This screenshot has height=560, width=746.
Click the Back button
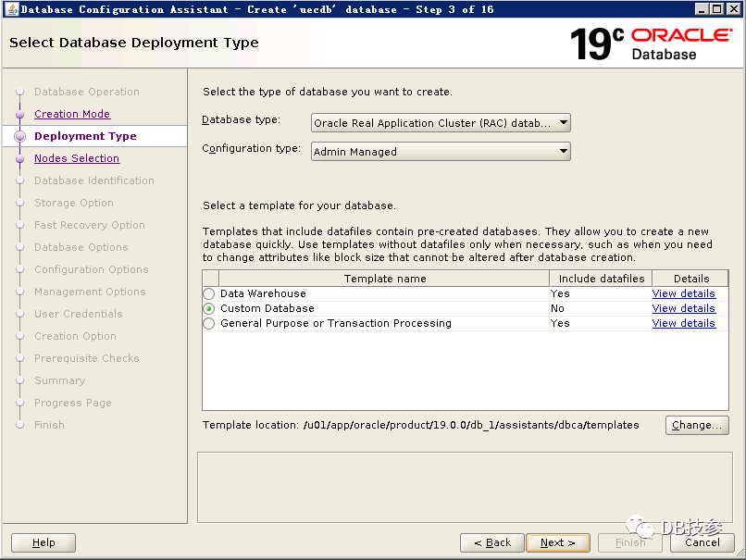(x=491, y=542)
